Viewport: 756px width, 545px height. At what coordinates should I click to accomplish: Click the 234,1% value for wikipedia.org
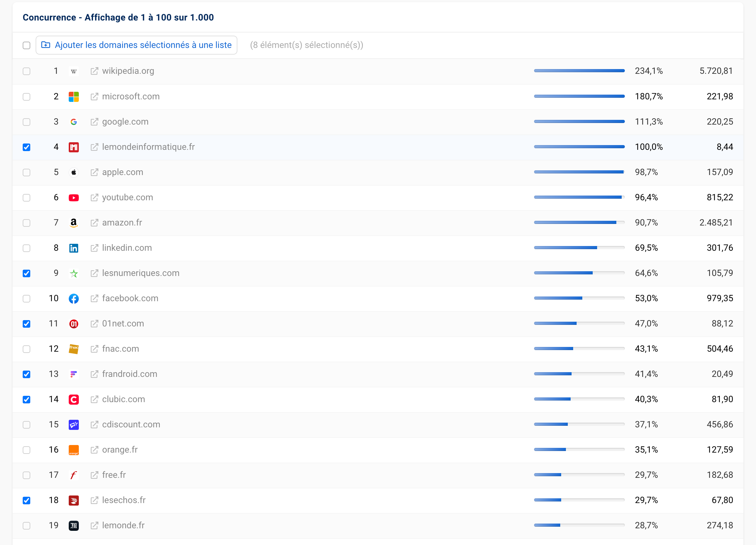point(649,71)
